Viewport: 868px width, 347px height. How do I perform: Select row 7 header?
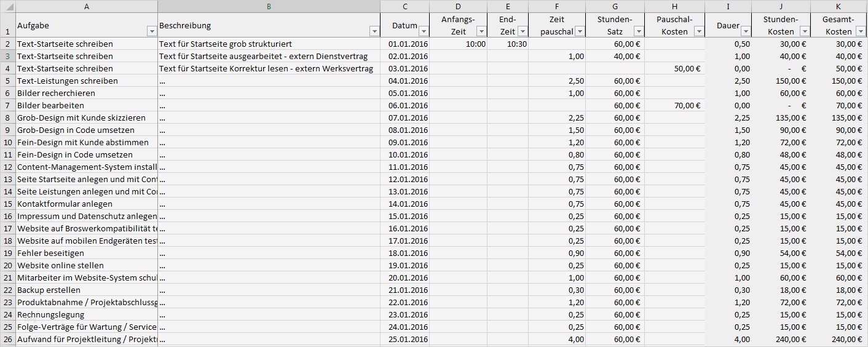click(8, 105)
